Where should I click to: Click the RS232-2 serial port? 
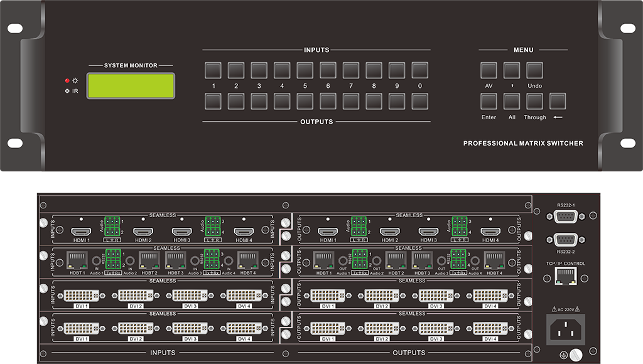565,242
